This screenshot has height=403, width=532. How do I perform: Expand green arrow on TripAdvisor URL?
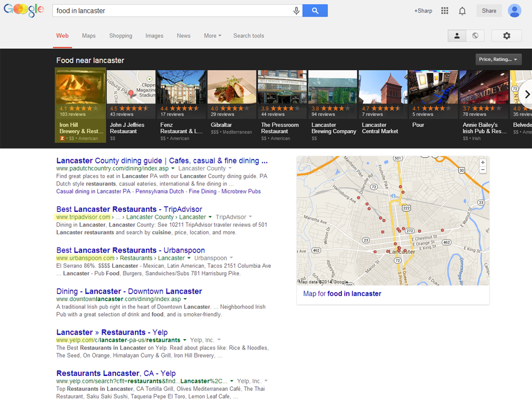[210, 217]
